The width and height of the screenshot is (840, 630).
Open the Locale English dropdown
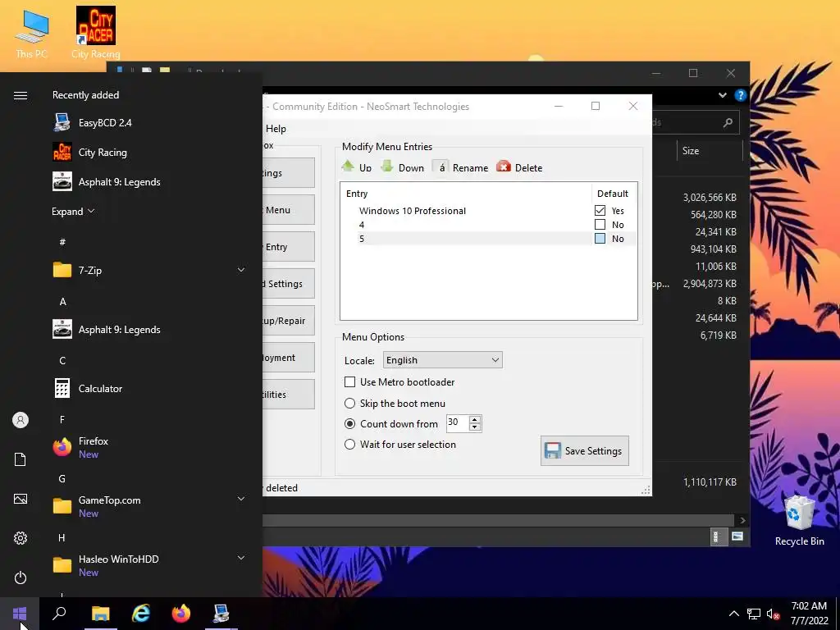[x=442, y=360]
